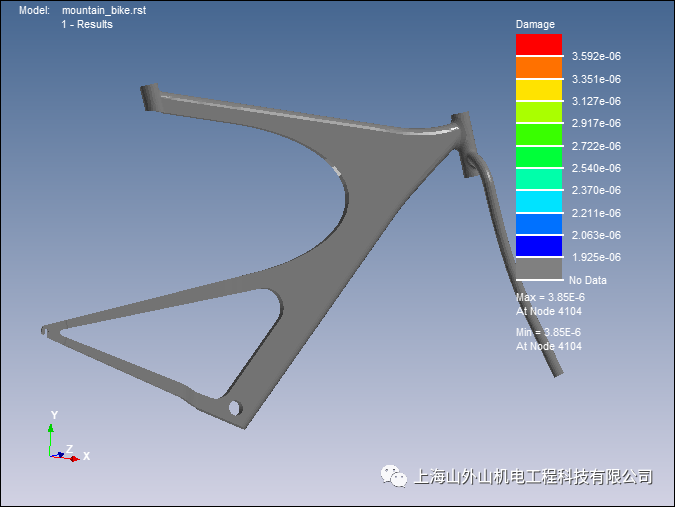Screen dimensions: 675x507
Task: Click the rear dropout of the frame
Action: click(x=44, y=331)
